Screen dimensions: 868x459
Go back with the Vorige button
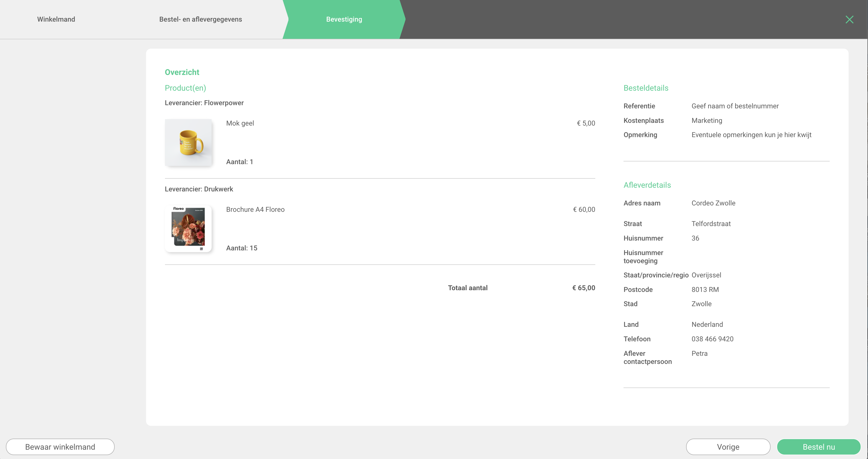pos(728,447)
